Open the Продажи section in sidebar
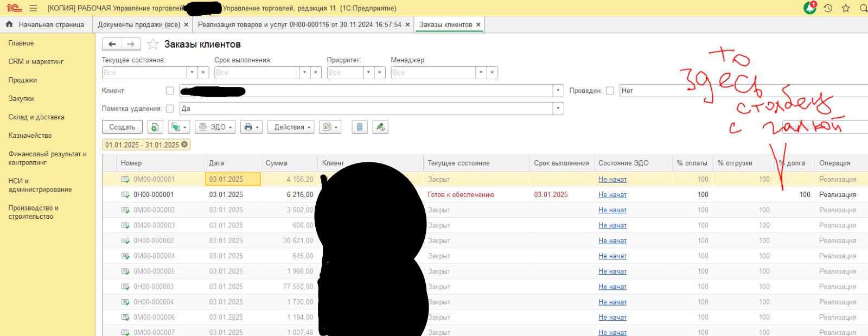 coord(23,80)
